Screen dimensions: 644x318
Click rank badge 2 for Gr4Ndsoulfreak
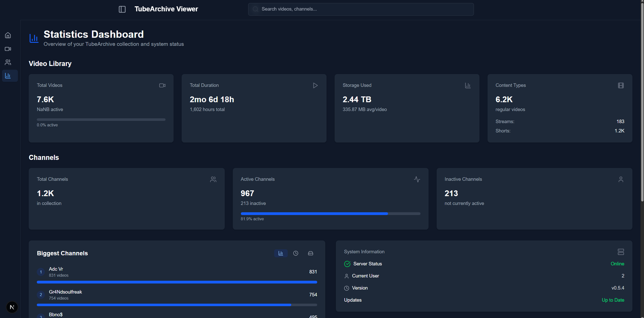click(x=41, y=295)
